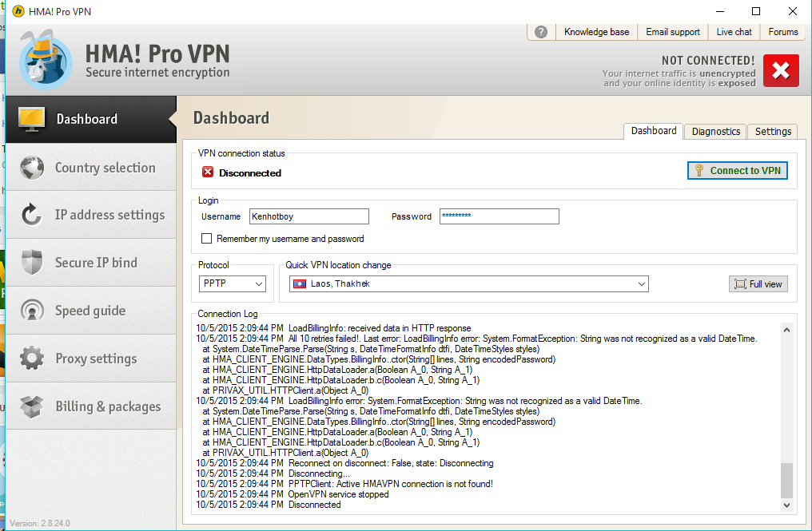
Task: Open the Dashboard sidebar section
Action: pyautogui.click(x=90, y=119)
